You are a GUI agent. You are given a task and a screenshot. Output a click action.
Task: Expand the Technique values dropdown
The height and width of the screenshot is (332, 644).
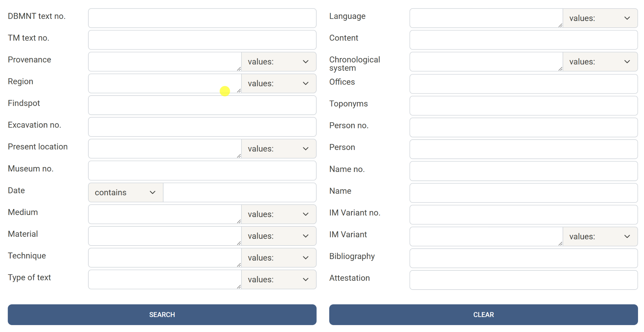[x=278, y=258]
